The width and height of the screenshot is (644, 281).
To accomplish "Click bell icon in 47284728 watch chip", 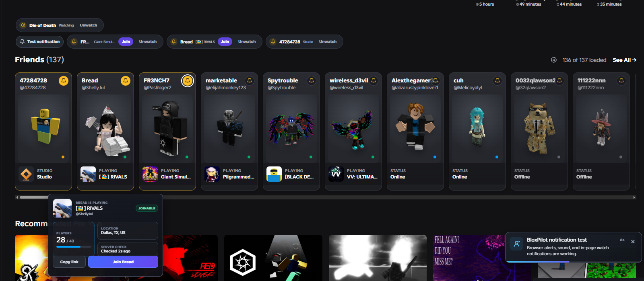I will [273, 42].
